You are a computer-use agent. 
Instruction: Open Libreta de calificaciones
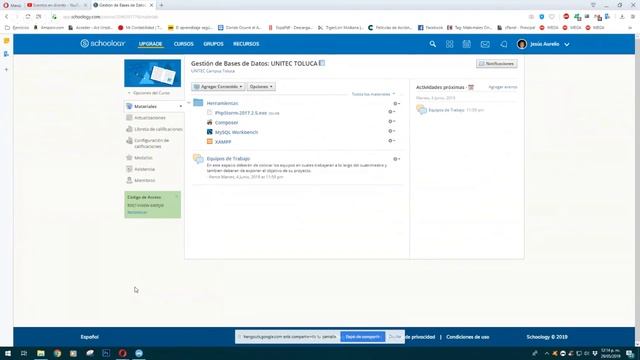(158, 129)
